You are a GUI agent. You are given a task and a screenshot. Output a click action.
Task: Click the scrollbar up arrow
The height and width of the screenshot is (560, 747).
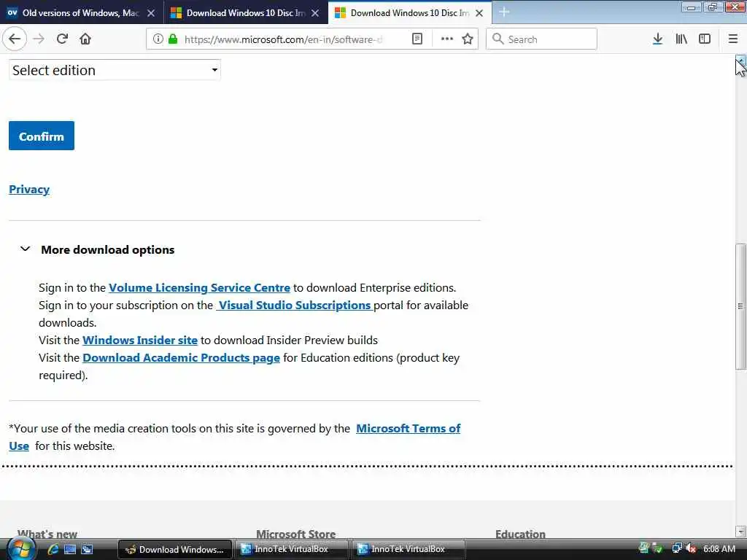(740, 60)
